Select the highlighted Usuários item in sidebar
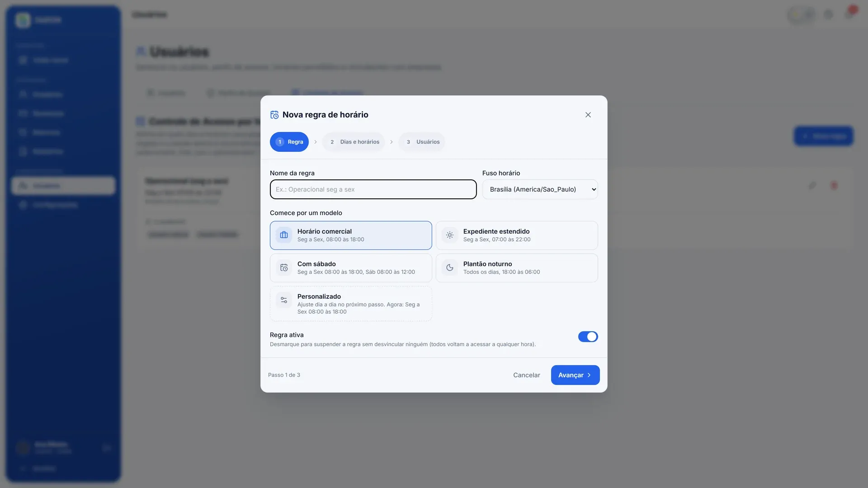 [63, 186]
